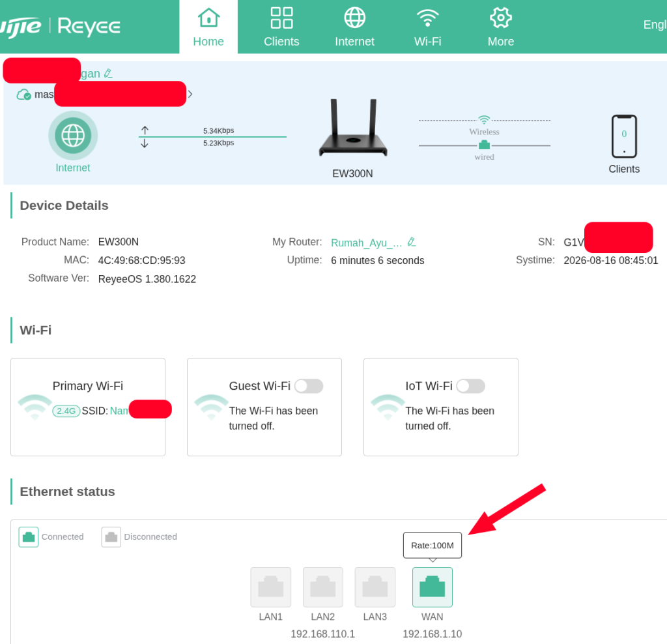This screenshot has height=644, width=667.
Task: Click the EW300N router image
Action: [x=353, y=128]
